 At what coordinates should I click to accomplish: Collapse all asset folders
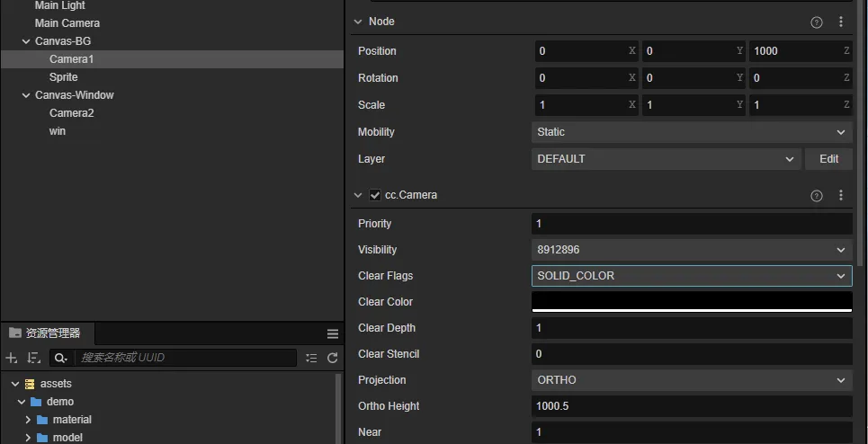311,358
